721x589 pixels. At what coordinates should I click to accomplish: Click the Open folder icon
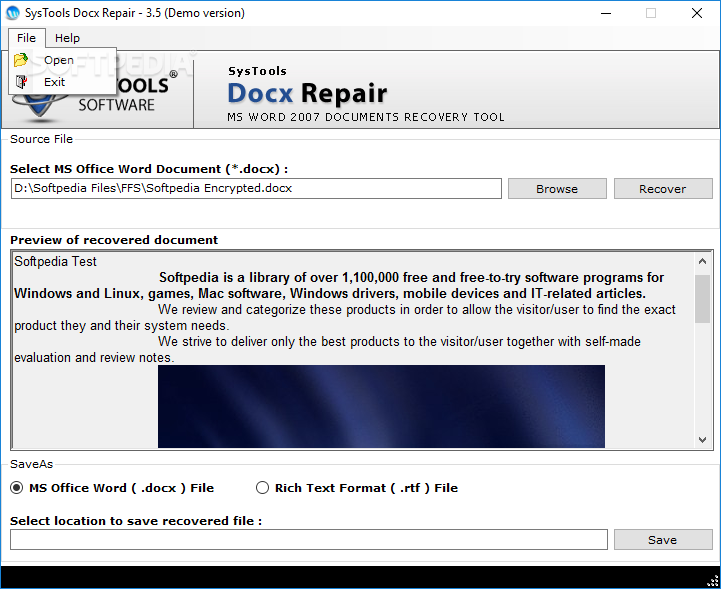click(x=21, y=60)
